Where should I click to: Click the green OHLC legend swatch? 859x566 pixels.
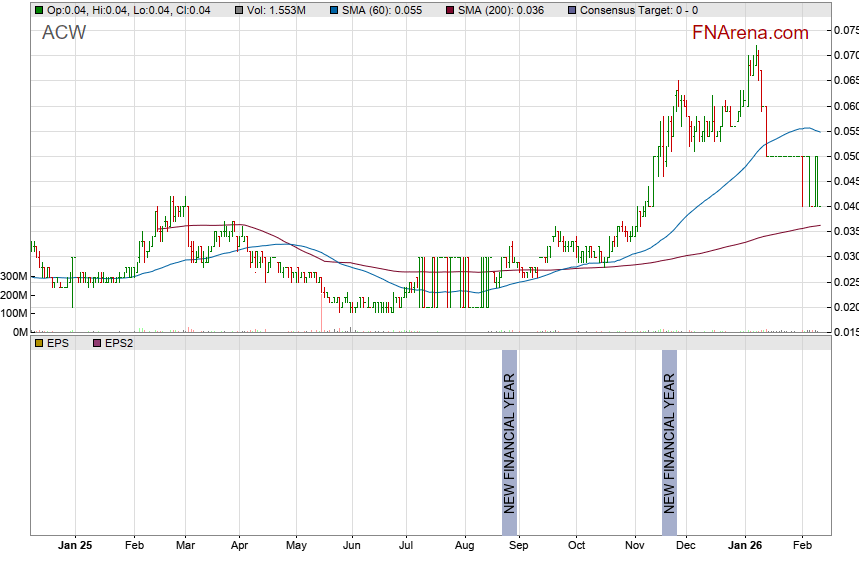(x=39, y=10)
